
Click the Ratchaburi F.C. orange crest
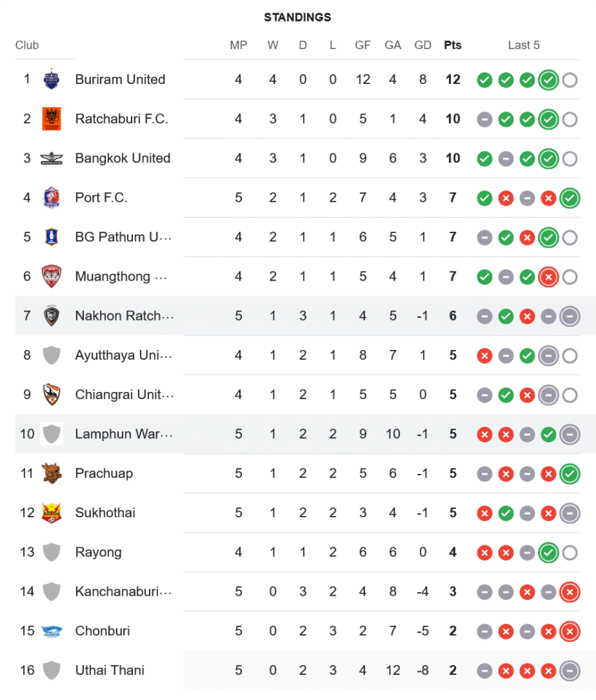52,118
